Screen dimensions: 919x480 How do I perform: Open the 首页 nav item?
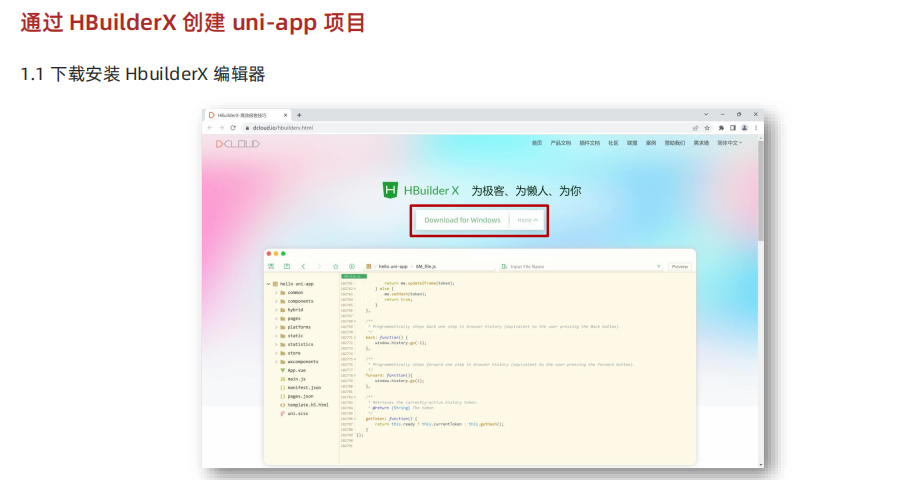tap(537, 143)
